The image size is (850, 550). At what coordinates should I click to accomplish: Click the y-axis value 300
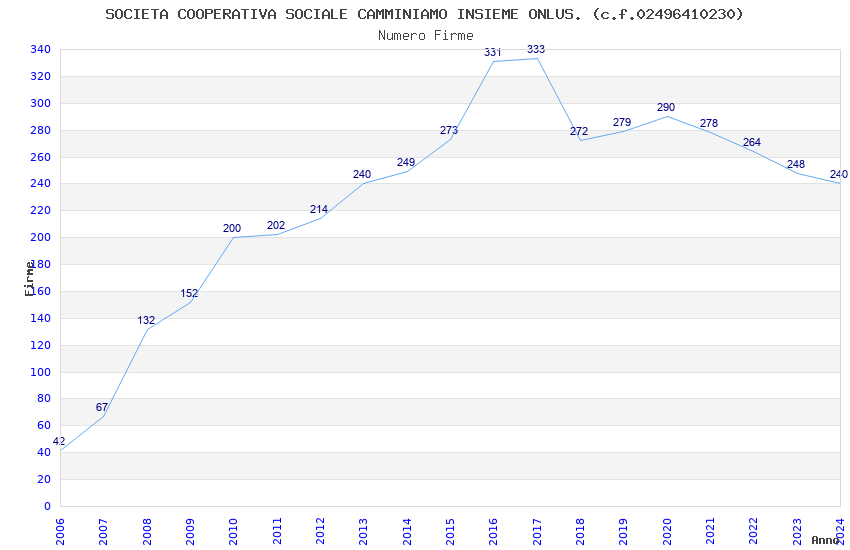click(41, 103)
